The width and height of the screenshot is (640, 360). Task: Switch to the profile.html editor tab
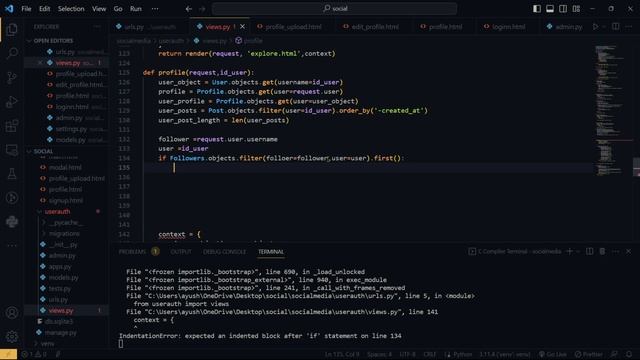[x=445, y=27]
